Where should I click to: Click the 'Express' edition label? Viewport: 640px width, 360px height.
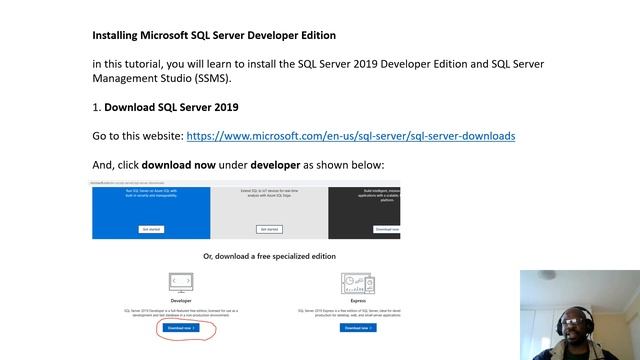358,301
